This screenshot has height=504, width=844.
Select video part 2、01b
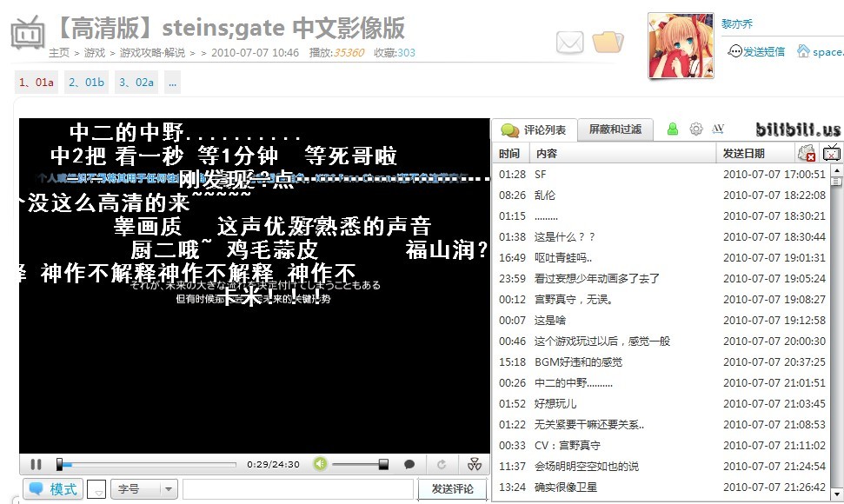click(x=86, y=83)
